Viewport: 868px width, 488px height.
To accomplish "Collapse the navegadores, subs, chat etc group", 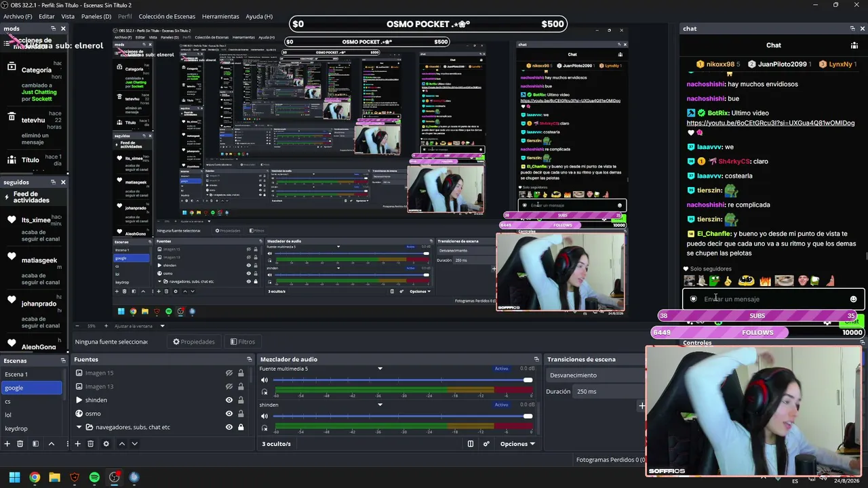I will coord(79,427).
